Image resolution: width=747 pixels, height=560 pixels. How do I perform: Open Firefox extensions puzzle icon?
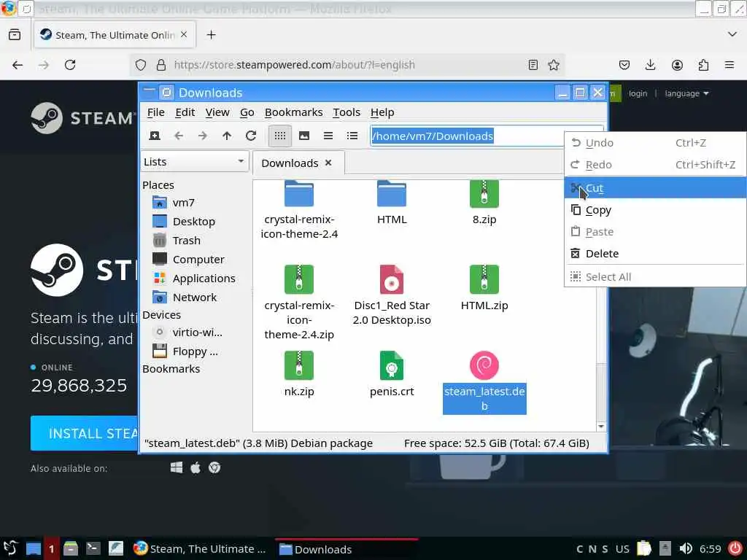tap(703, 65)
